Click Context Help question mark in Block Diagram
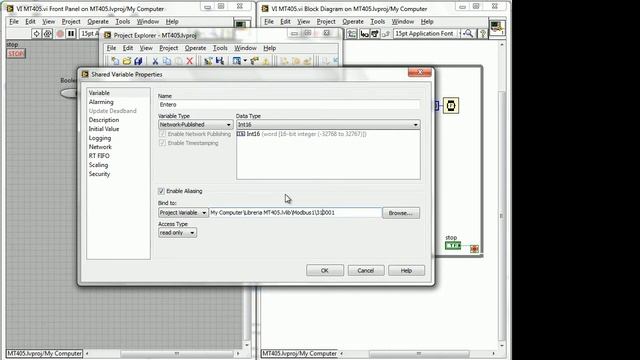Image resolution: width=640 pixels, height=360 pixels. point(482,33)
